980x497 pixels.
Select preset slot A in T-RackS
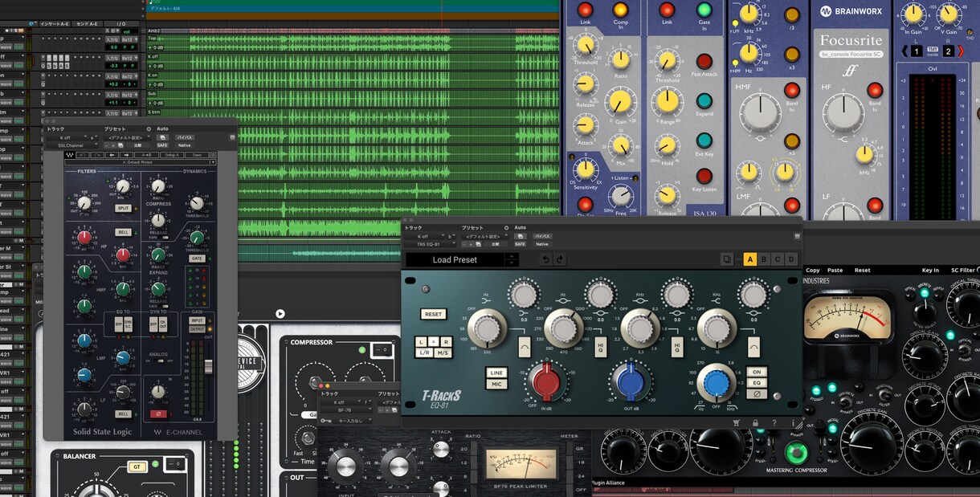tap(750, 259)
